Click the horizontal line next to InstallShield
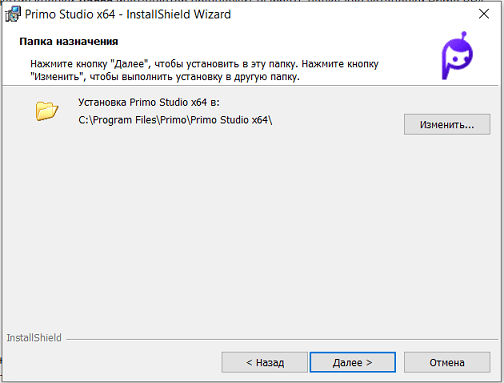 pos(282,340)
